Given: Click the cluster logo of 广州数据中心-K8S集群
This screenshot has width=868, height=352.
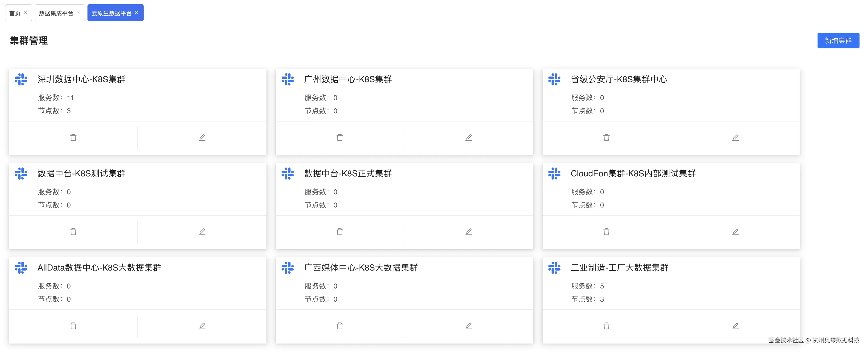Looking at the screenshot, I should (x=287, y=79).
